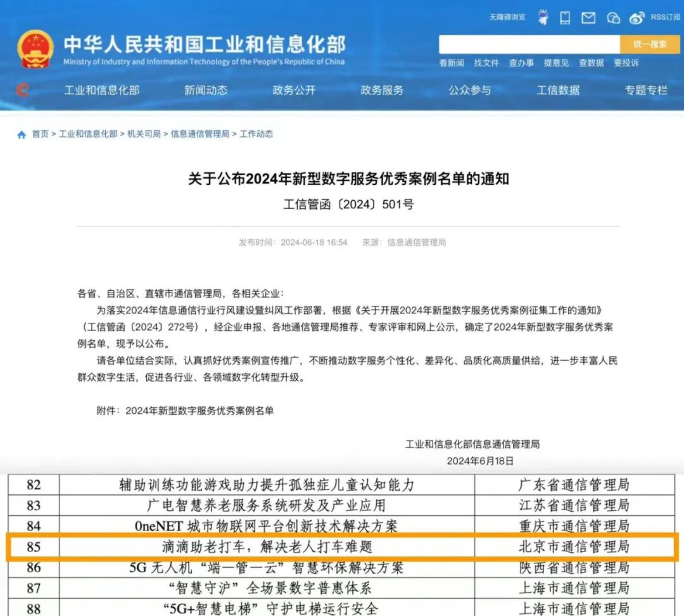684x616 pixels.
Task: Select the accessibility mascot icon
Action: pyautogui.click(x=542, y=16)
